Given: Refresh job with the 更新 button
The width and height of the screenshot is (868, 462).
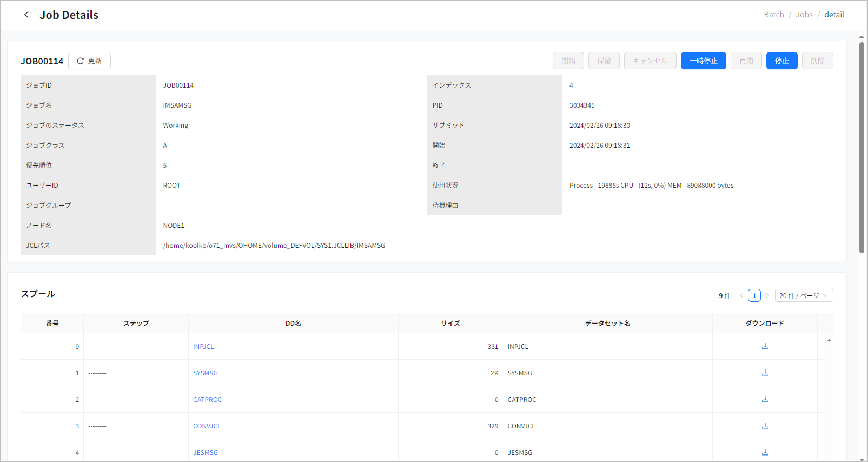Looking at the screenshot, I should (89, 61).
